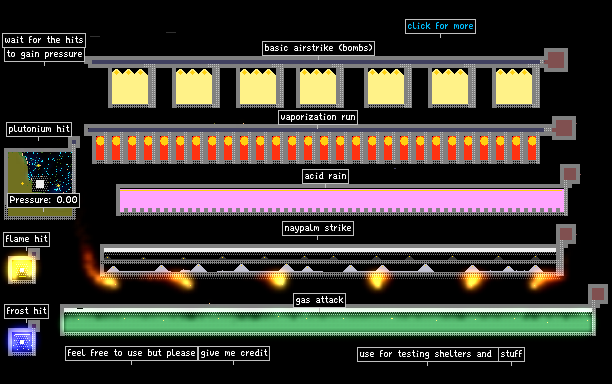Click the 'acid rain' label sign
Image resolution: width=612 pixels, height=384 pixels.
[x=326, y=176]
